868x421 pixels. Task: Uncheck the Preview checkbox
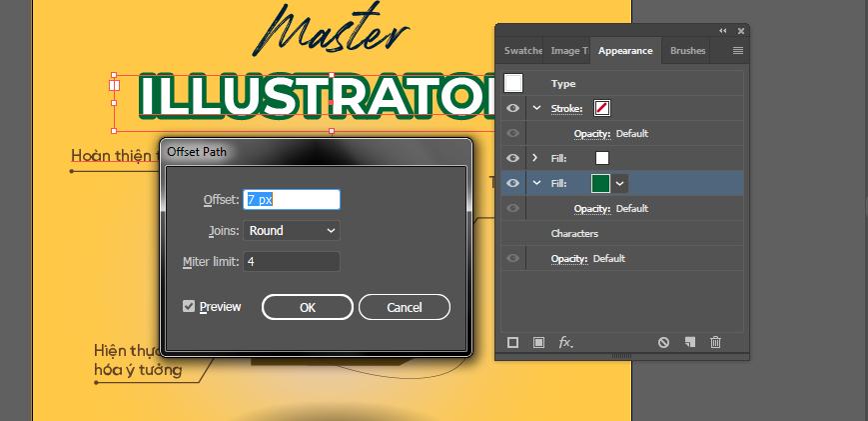click(x=189, y=306)
